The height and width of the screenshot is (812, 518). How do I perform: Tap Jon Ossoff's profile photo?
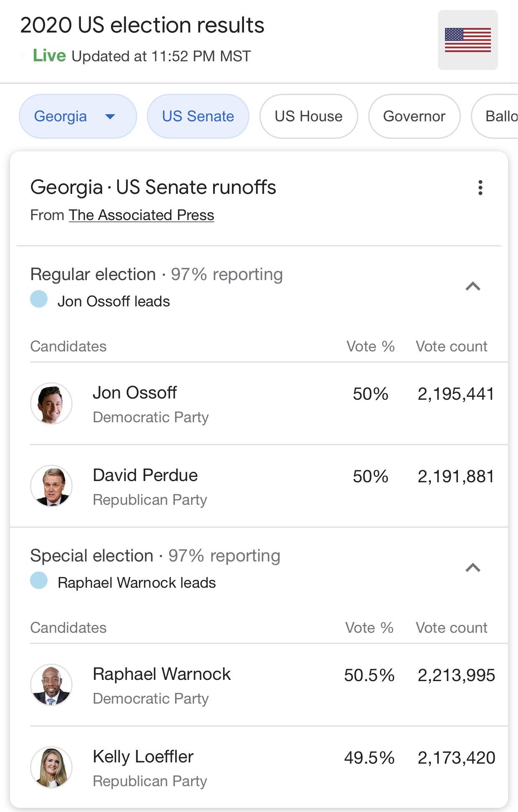click(x=51, y=403)
